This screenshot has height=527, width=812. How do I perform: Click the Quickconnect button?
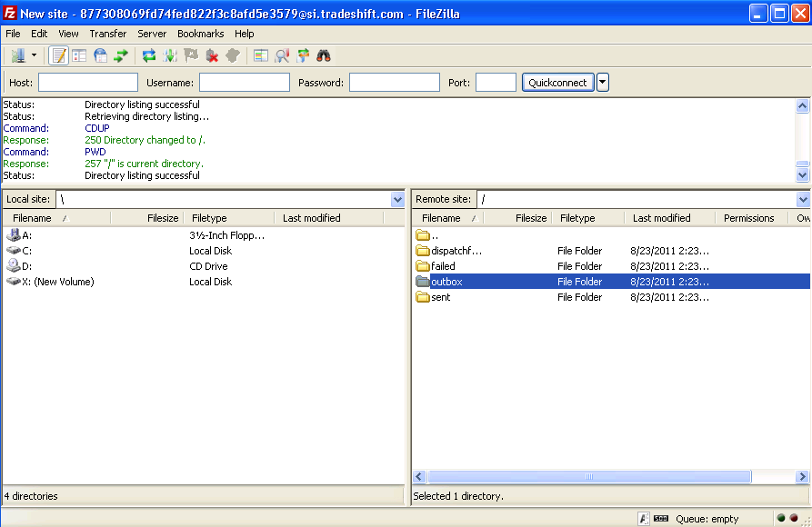[x=557, y=83]
